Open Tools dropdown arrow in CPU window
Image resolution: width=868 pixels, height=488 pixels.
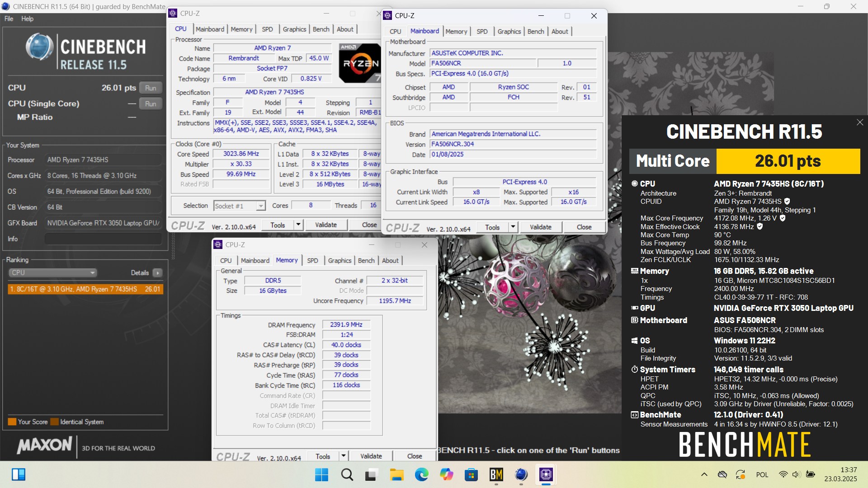[298, 225]
